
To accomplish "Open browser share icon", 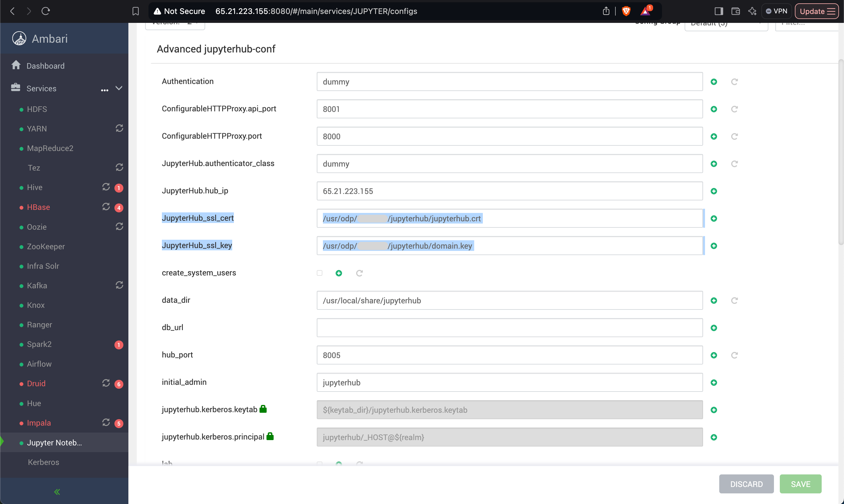I will (x=606, y=11).
